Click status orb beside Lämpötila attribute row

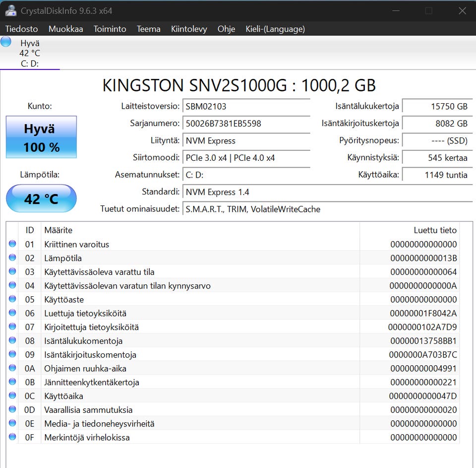coord(12,258)
